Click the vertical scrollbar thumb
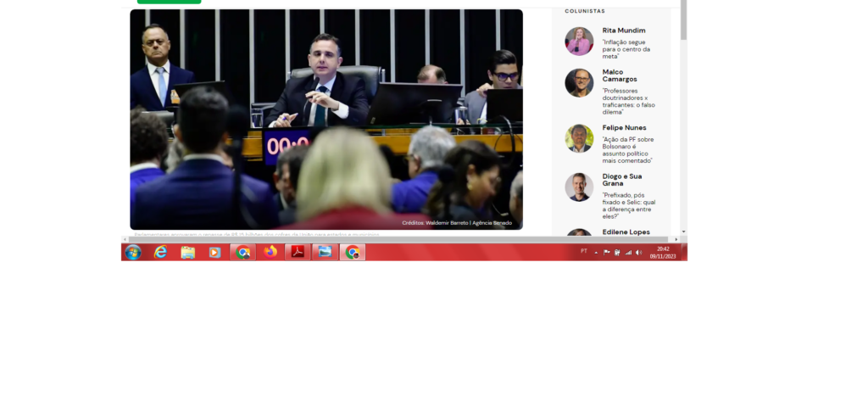Image resolution: width=868 pixels, height=413 pixels. pos(684,20)
